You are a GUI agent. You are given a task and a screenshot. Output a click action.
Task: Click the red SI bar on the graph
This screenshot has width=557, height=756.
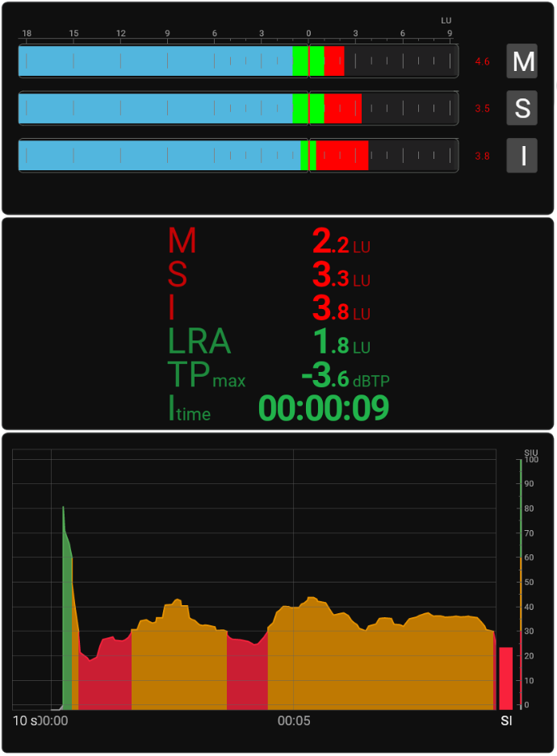click(x=506, y=678)
